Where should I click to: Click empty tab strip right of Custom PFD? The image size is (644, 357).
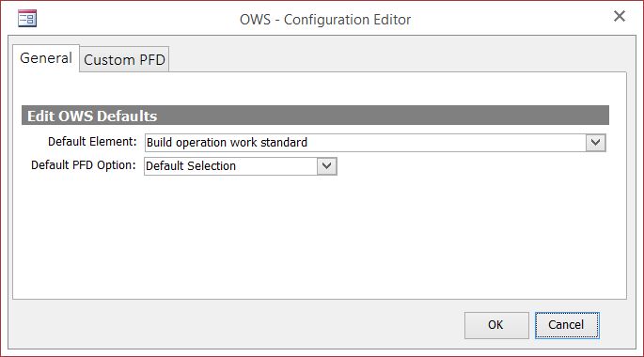coord(397,55)
